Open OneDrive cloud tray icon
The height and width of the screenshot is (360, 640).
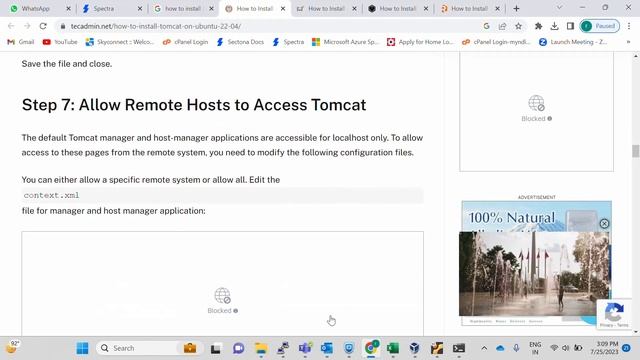point(500,348)
